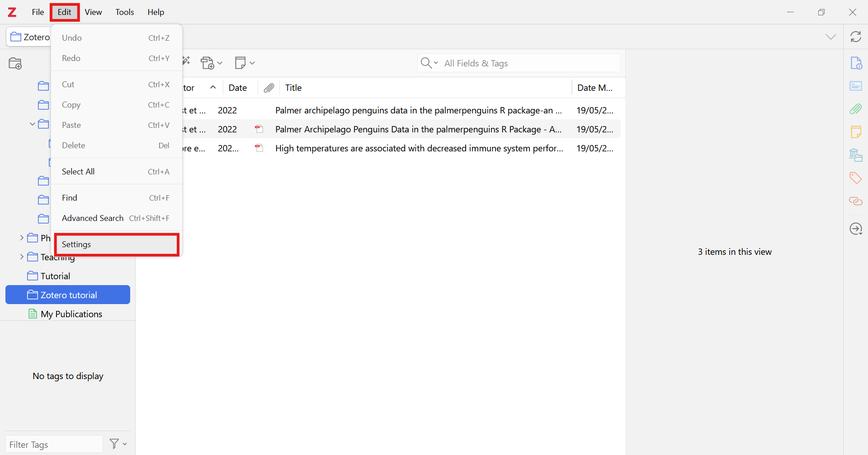Expand the tab list chevron

coord(831,37)
